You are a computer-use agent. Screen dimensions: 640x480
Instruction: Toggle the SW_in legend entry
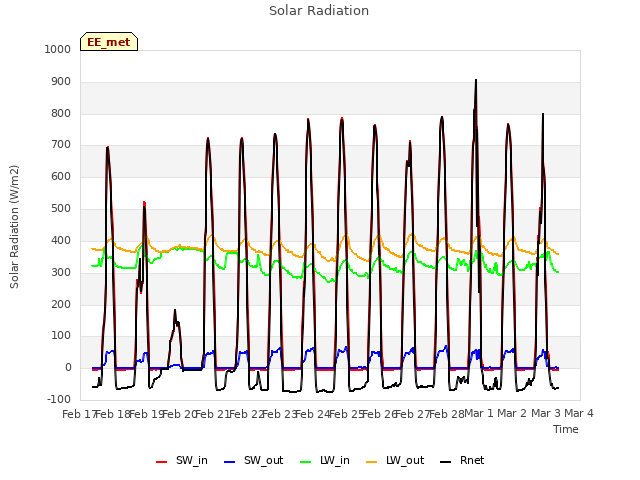(x=182, y=460)
